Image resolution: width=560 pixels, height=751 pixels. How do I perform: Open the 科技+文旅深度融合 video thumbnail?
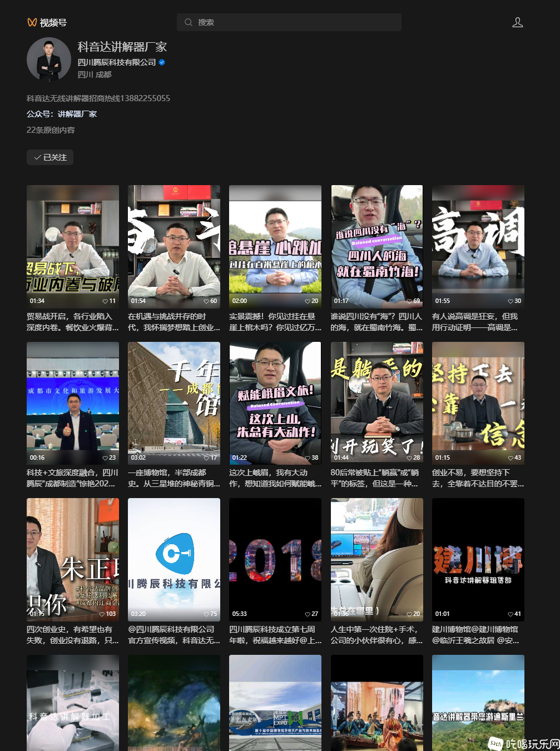click(x=73, y=403)
